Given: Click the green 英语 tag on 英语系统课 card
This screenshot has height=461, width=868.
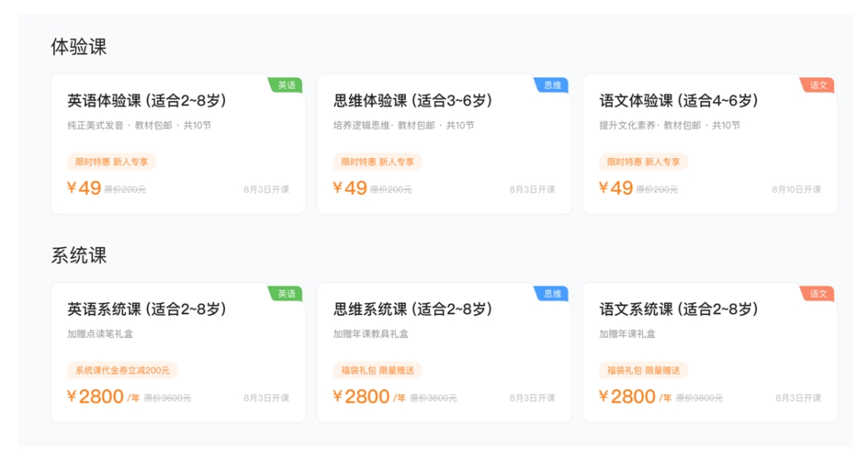Looking at the screenshot, I should coord(286,294).
